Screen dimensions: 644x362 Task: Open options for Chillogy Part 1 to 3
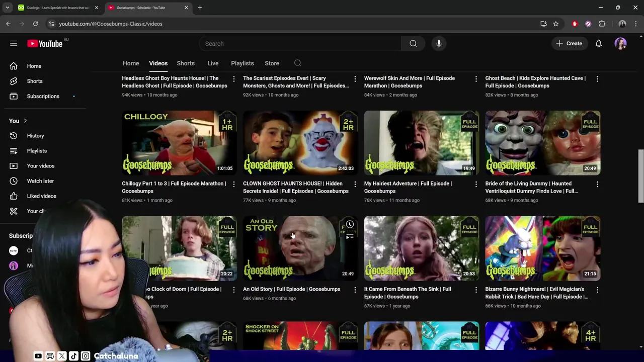[233, 185]
